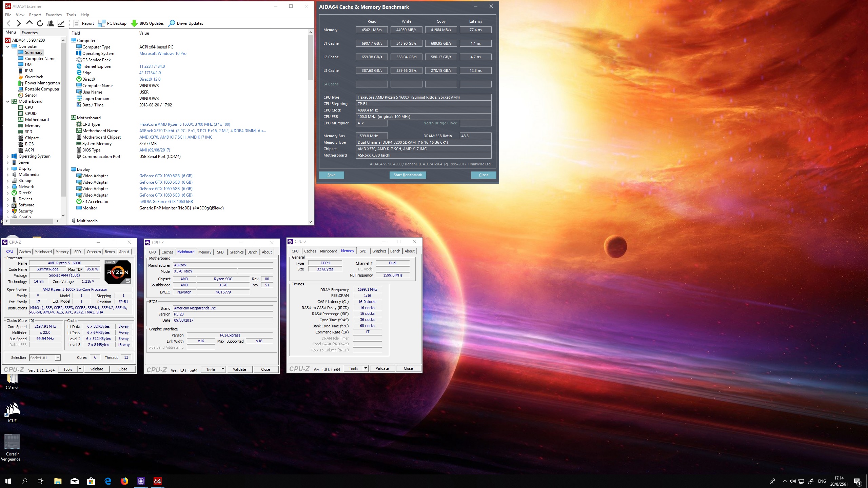Expand the Network tree node

pyautogui.click(x=8, y=187)
